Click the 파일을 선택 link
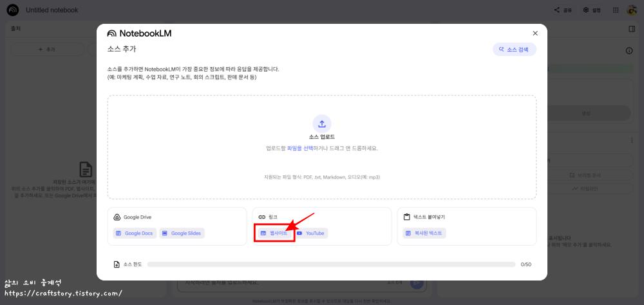Image resolution: width=644 pixels, height=305 pixels. click(x=300, y=148)
